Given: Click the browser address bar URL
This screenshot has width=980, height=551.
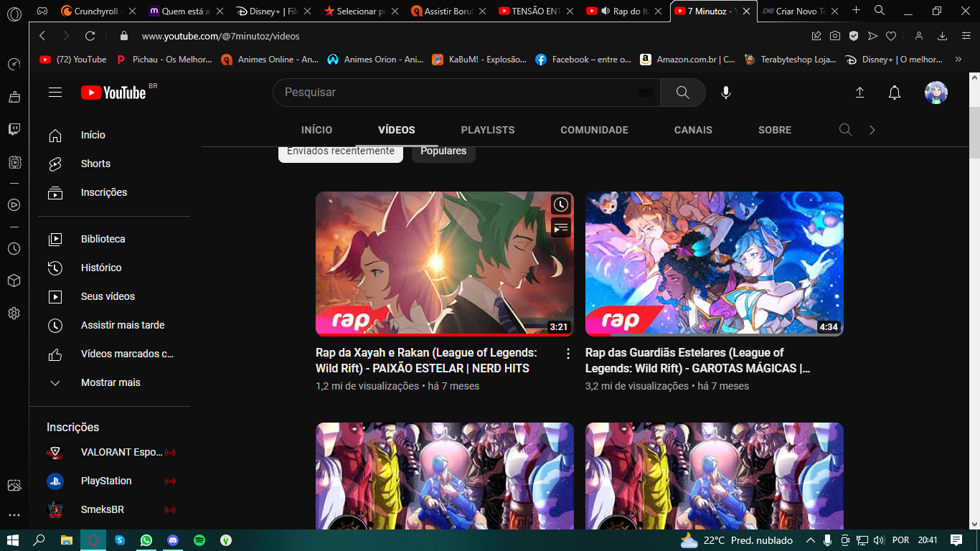Looking at the screenshot, I should 221,36.
